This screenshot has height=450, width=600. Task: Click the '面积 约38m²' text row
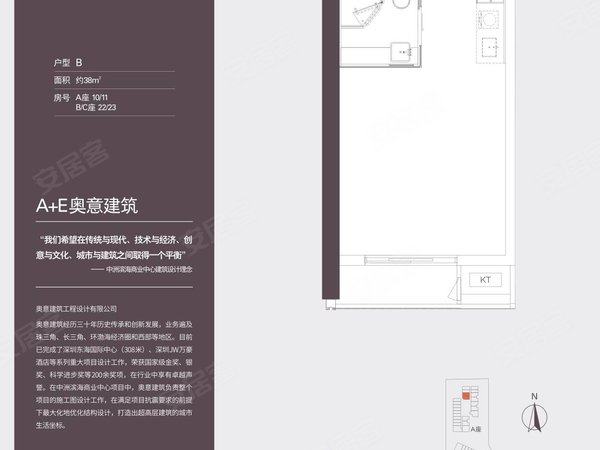click(x=77, y=80)
